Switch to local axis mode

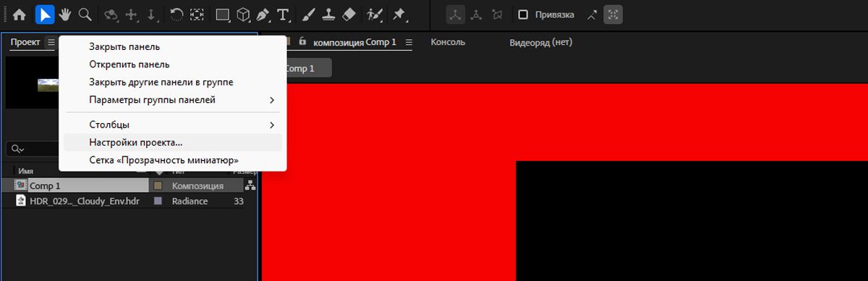coord(456,14)
